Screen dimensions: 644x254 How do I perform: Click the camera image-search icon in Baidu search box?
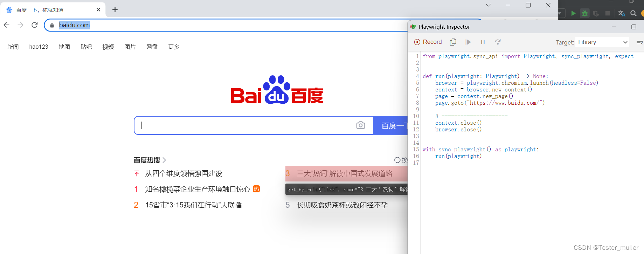[361, 125]
